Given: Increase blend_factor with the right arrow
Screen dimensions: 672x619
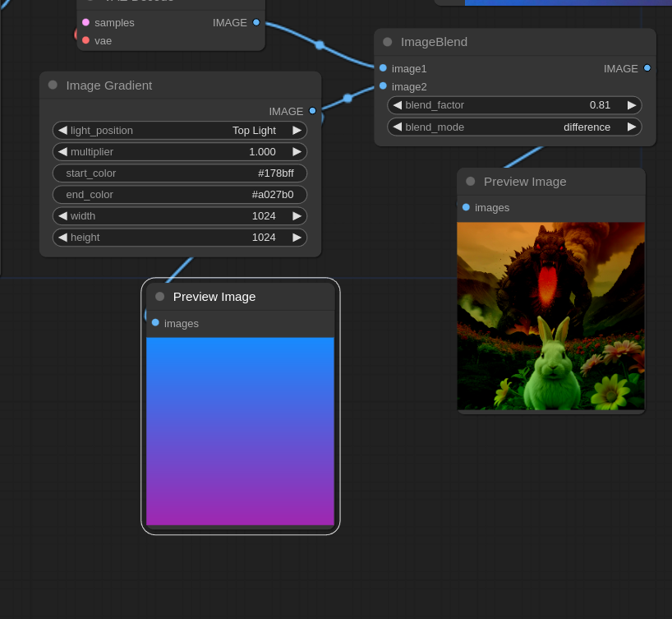Looking at the screenshot, I should pos(632,105).
